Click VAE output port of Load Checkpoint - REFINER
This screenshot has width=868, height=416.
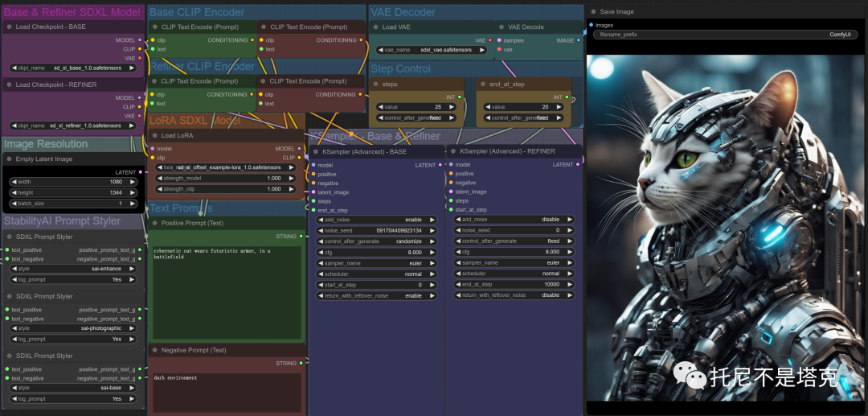tap(140, 116)
